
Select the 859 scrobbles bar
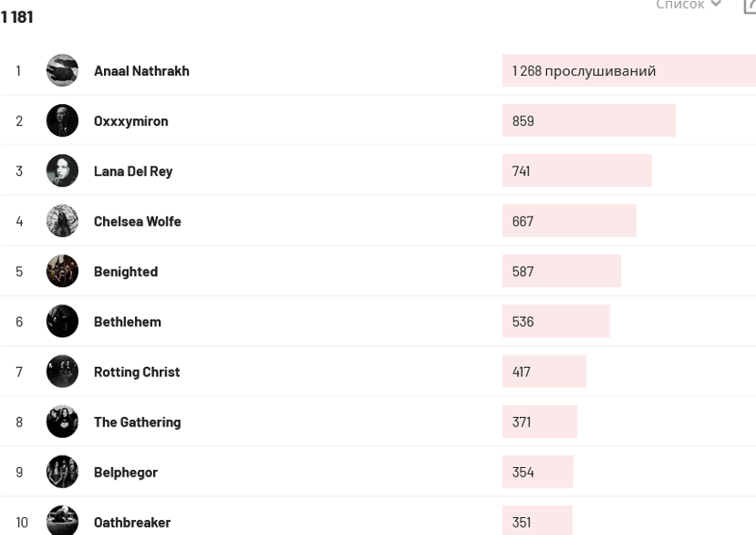(x=589, y=121)
